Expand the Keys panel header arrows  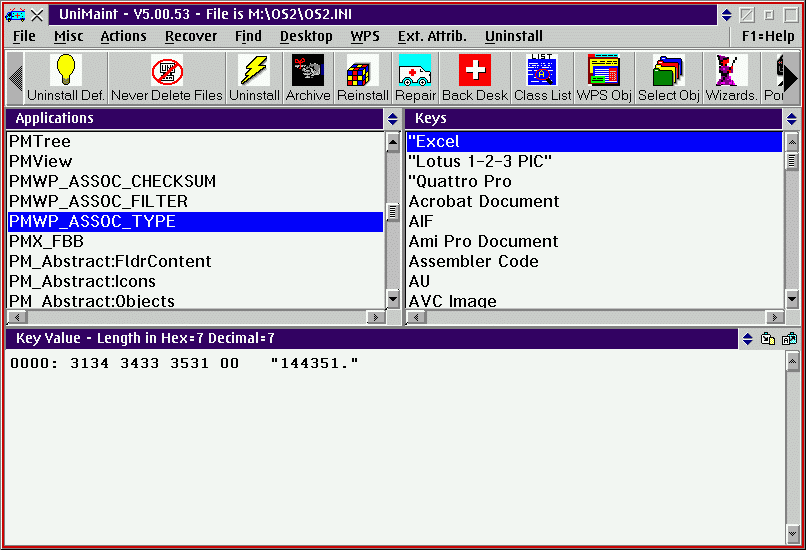click(791, 119)
